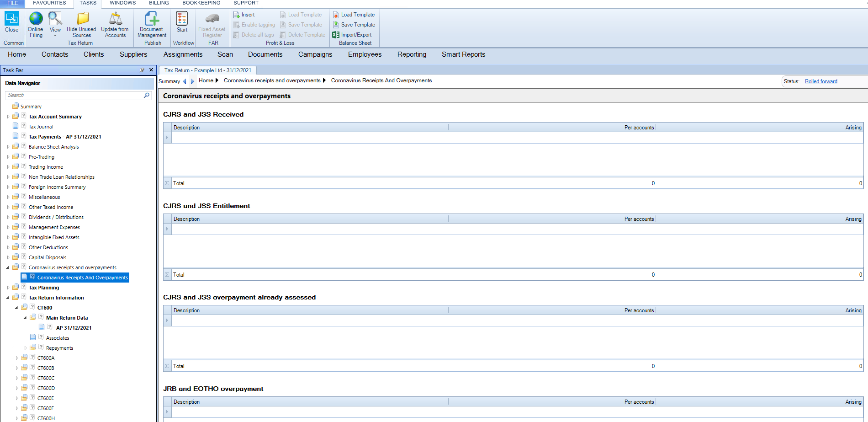This screenshot has height=422, width=868.
Task: Click the View magnifier icon
Action: 55,18
